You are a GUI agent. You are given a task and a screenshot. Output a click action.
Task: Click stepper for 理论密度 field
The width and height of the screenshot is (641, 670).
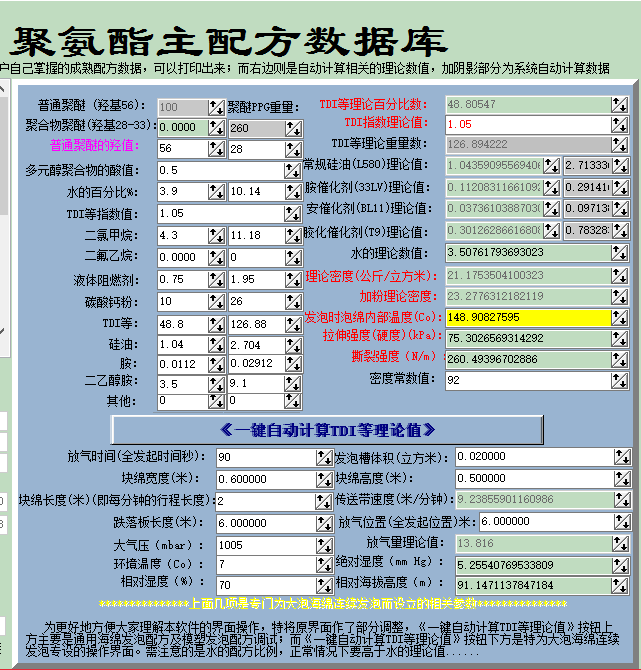[x=619, y=276]
